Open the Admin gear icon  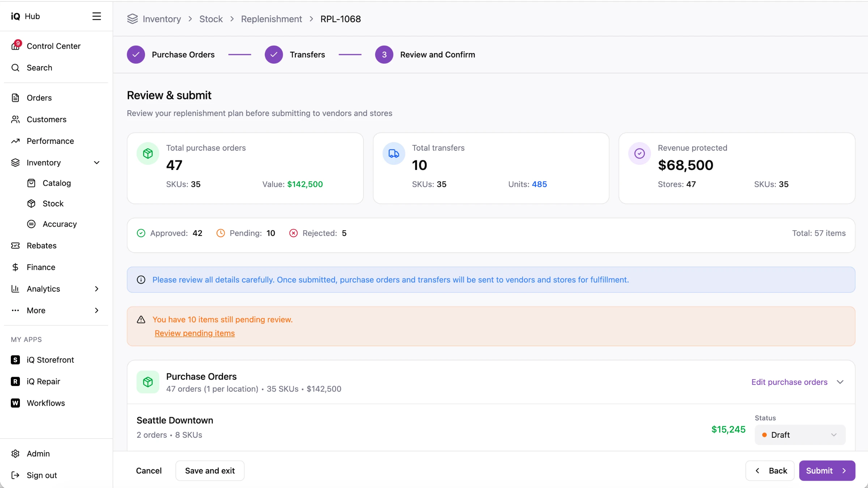tap(15, 454)
